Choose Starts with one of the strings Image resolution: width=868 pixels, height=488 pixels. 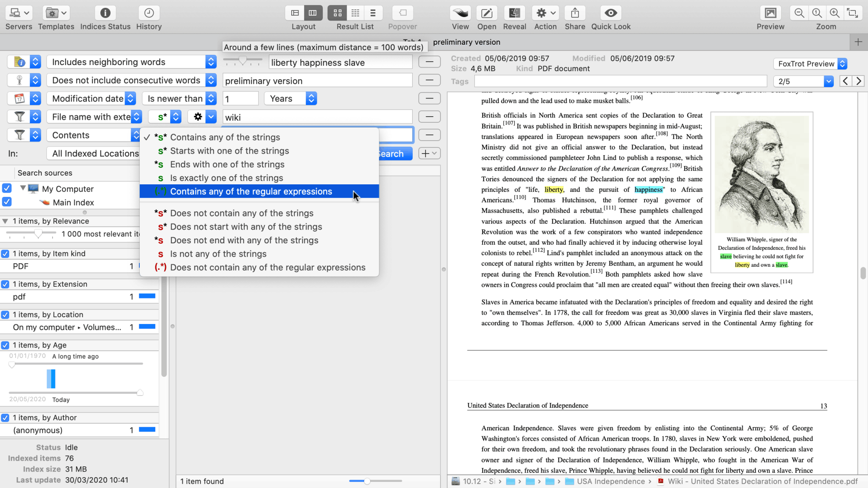tap(229, 151)
